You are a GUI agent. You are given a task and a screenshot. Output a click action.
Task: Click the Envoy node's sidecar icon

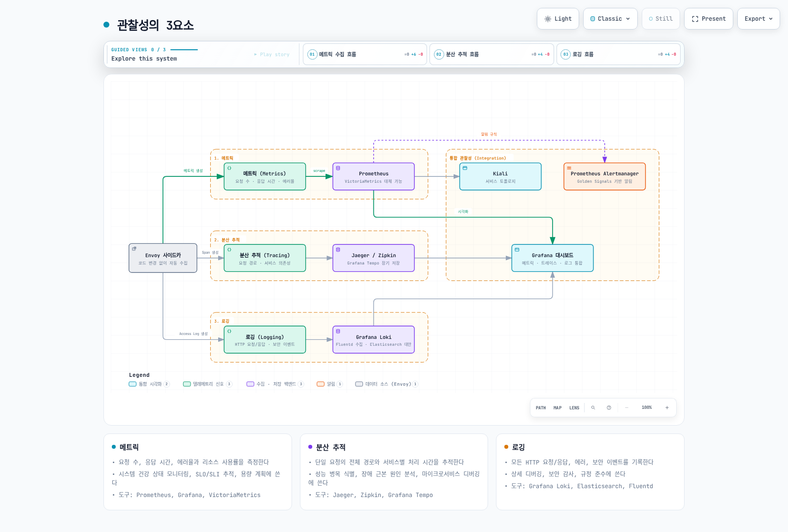click(134, 249)
